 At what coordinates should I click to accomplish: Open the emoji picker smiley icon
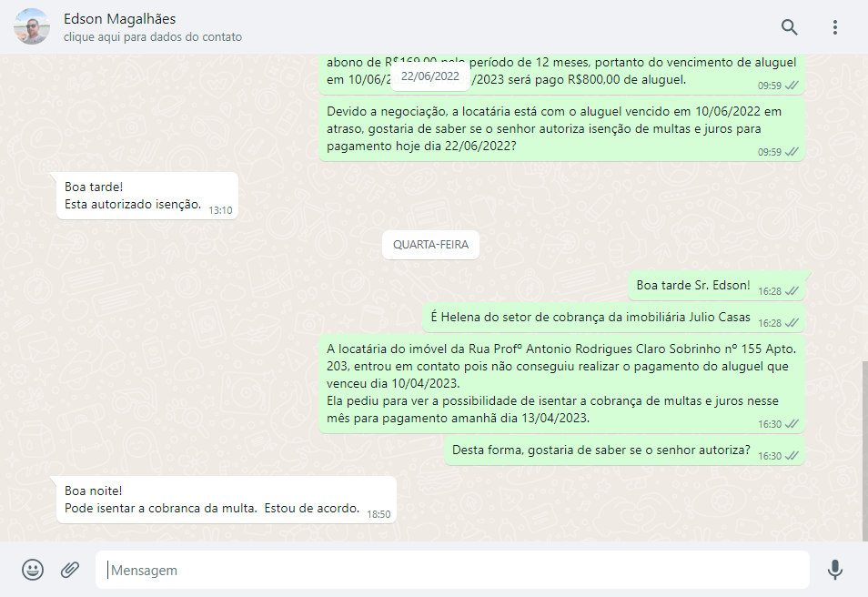click(33, 570)
